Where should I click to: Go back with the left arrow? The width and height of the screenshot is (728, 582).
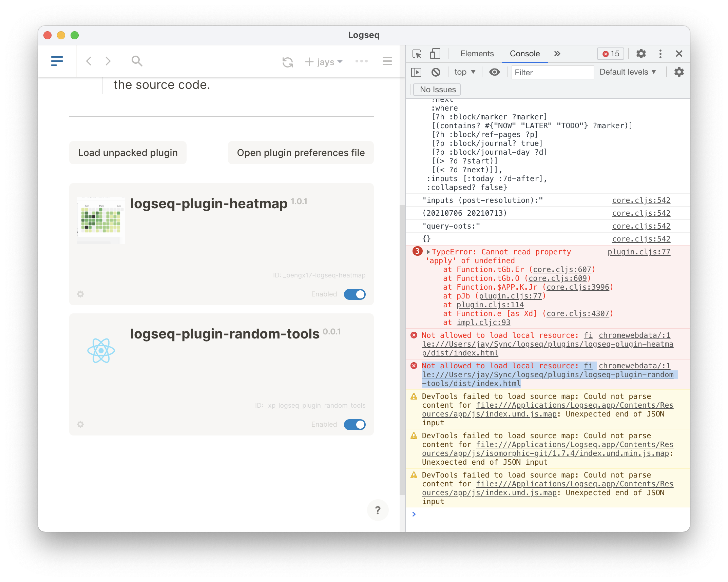(x=89, y=61)
